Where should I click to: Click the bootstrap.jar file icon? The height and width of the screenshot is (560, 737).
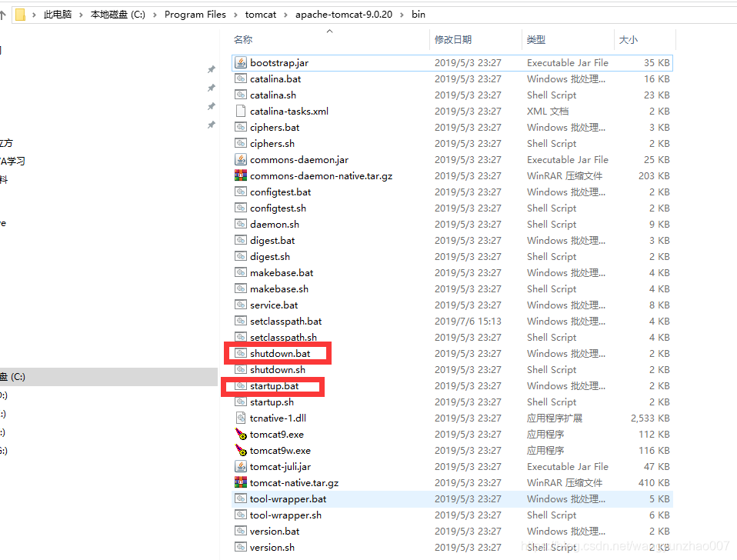tap(241, 62)
